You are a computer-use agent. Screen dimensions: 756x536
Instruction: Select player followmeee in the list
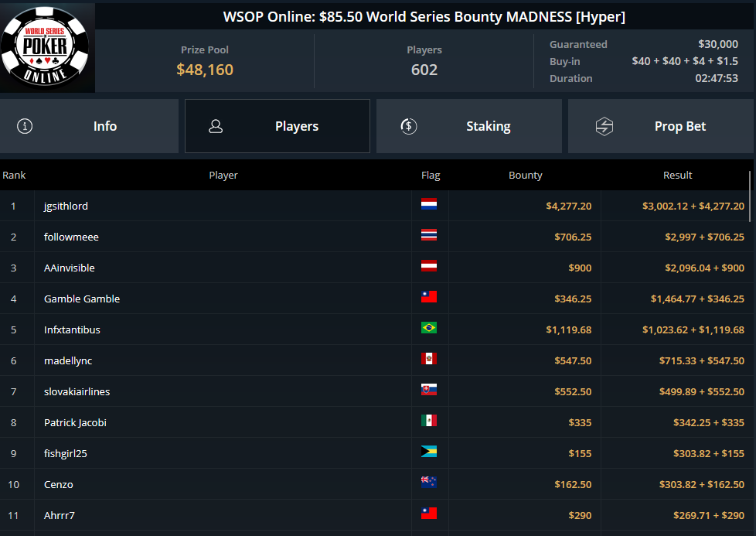[x=71, y=237]
